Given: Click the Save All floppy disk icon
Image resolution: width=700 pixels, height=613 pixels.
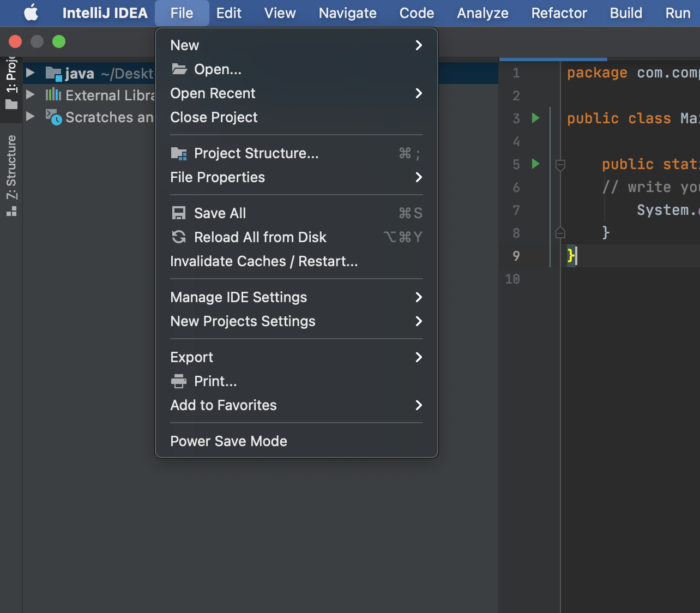Looking at the screenshot, I should coord(179,213).
